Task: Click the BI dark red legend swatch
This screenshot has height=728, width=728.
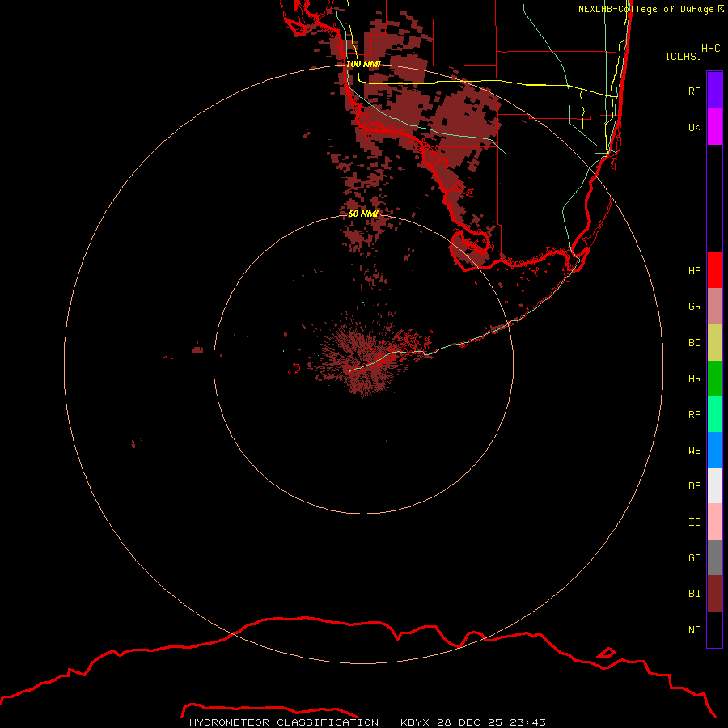Action: [x=714, y=594]
